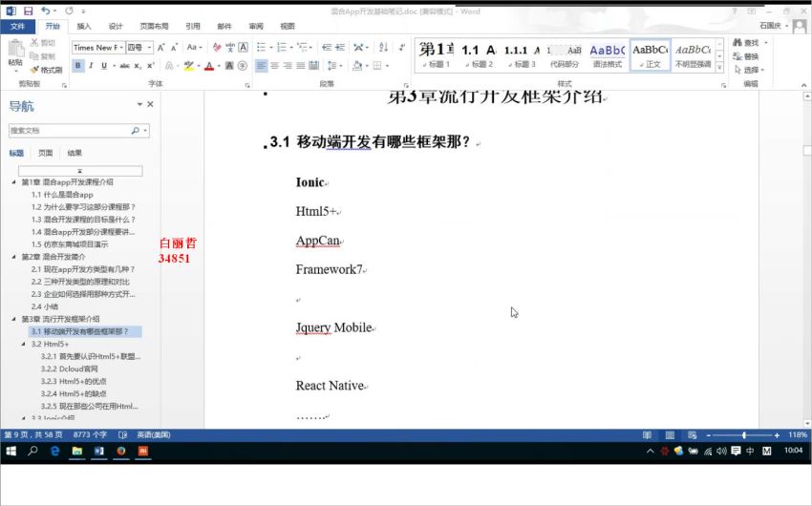The height and width of the screenshot is (506, 812).
Task: Shrink font size with the smaller A icon
Action: [175, 48]
